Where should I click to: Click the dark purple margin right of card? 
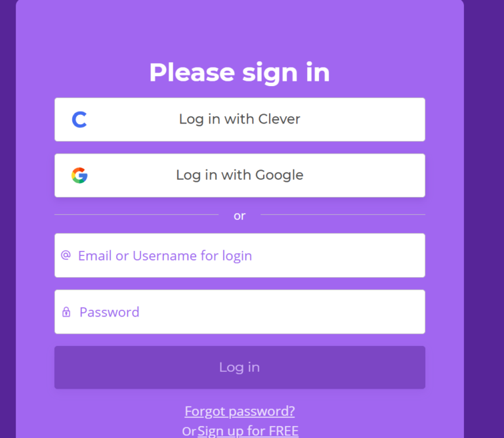(484, 219)
